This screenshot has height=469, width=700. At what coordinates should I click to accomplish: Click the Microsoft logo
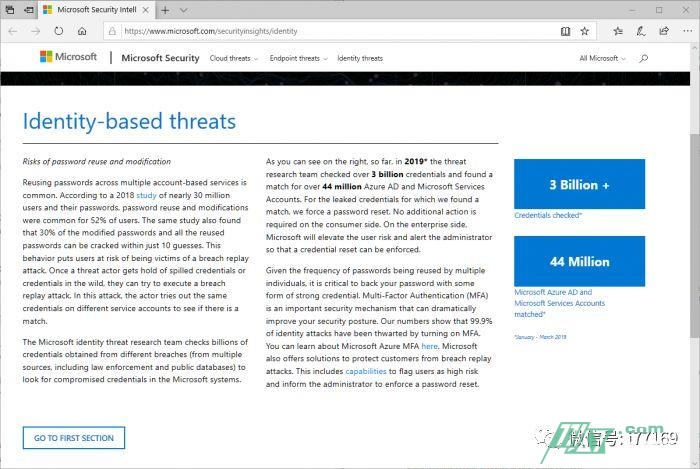(68, 57)
